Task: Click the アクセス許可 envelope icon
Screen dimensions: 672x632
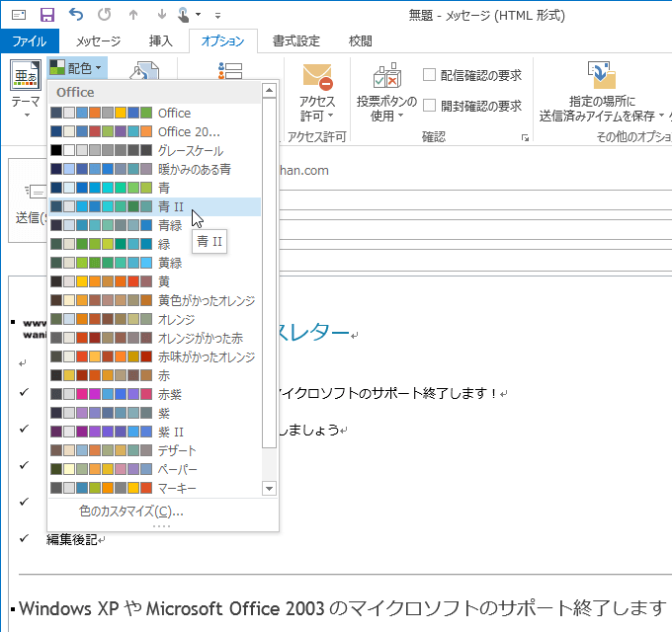Action: (x=317, y=77)
